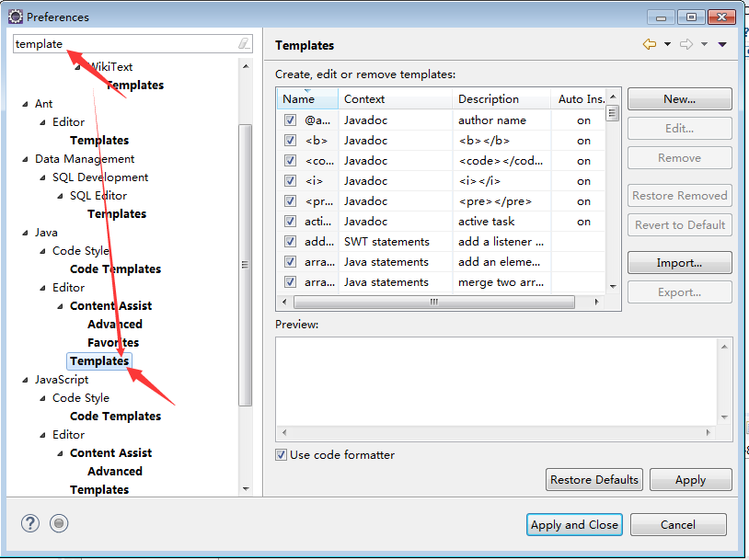
Task: Select Favorites under Java Content Assist
Action: pyautogui.click(x=113, y=343)
